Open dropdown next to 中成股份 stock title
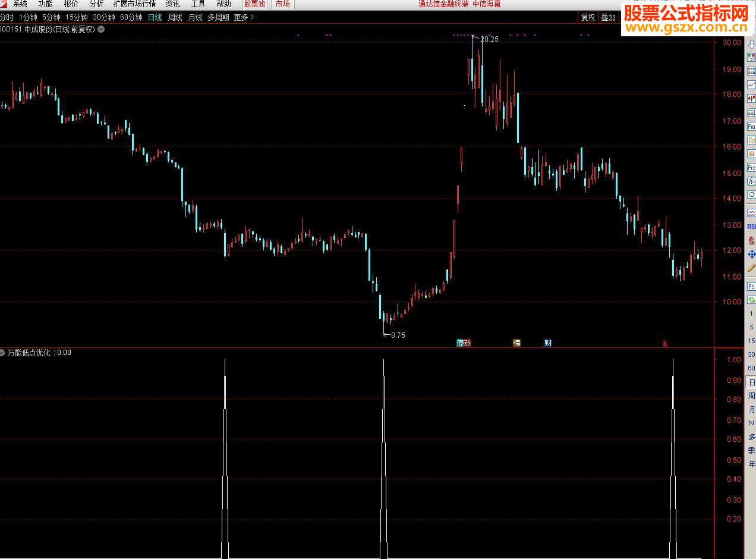The width and height of the screenshot is (756, 559). pyautogui.click(x=101, y=29)
